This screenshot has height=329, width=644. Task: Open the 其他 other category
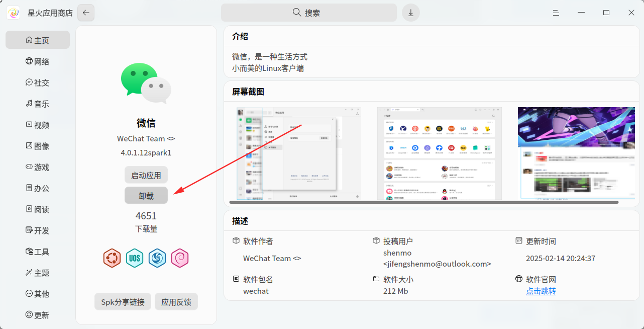click(x=38, y=294)
